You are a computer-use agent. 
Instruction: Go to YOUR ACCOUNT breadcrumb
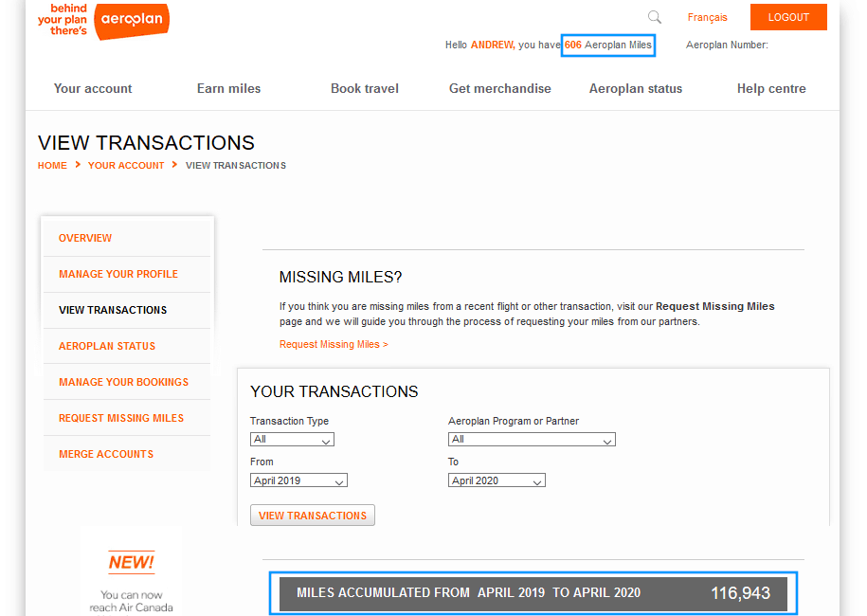tap(126, 165)
